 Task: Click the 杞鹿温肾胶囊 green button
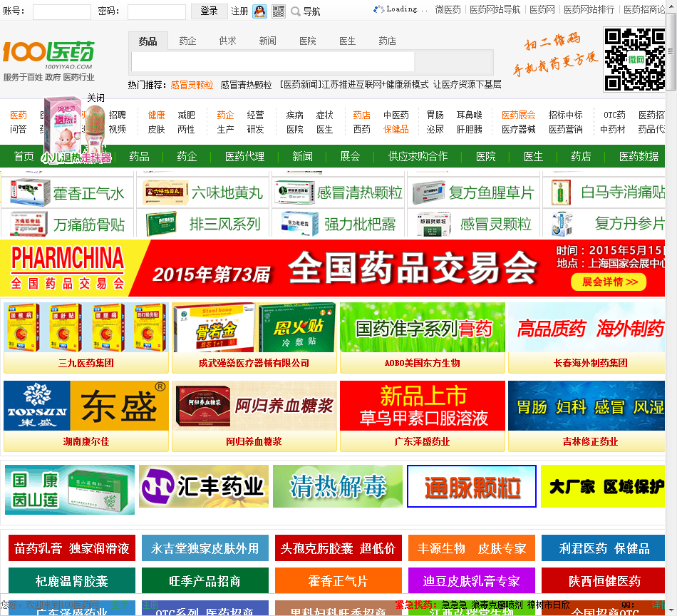72,580
